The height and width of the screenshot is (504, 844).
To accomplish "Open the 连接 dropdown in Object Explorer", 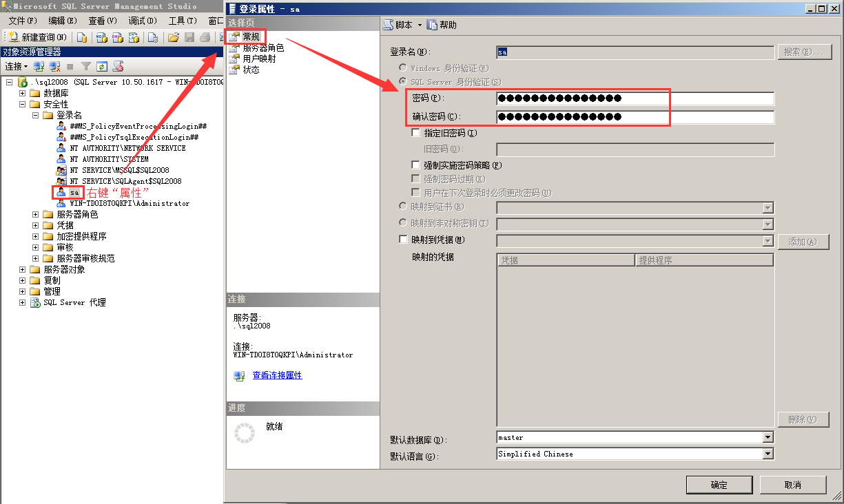I will (x=17, y=66).
